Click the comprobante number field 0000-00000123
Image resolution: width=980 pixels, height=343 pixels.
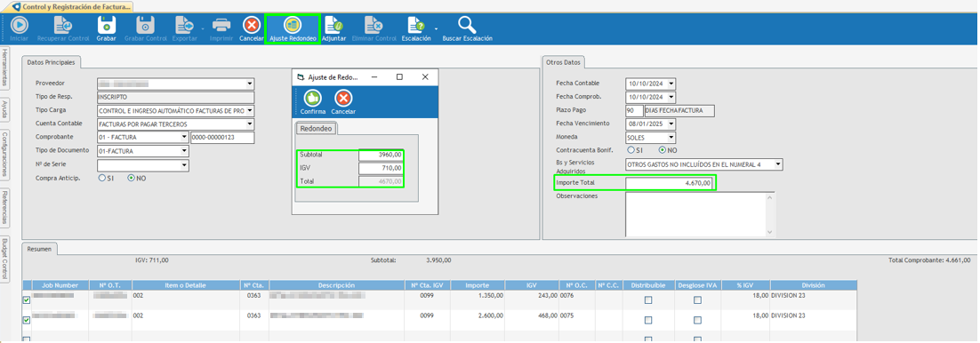(221, 138)
